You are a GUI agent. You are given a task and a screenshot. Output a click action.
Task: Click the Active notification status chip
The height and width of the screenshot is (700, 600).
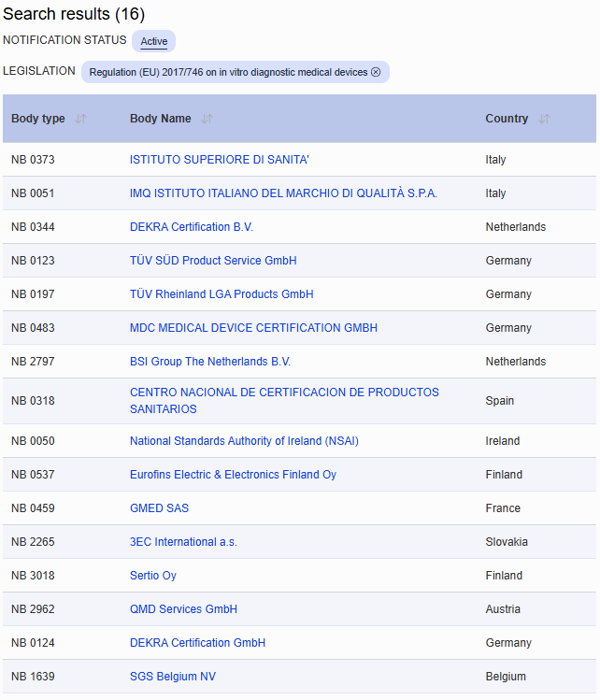click(x=153, y=41)
